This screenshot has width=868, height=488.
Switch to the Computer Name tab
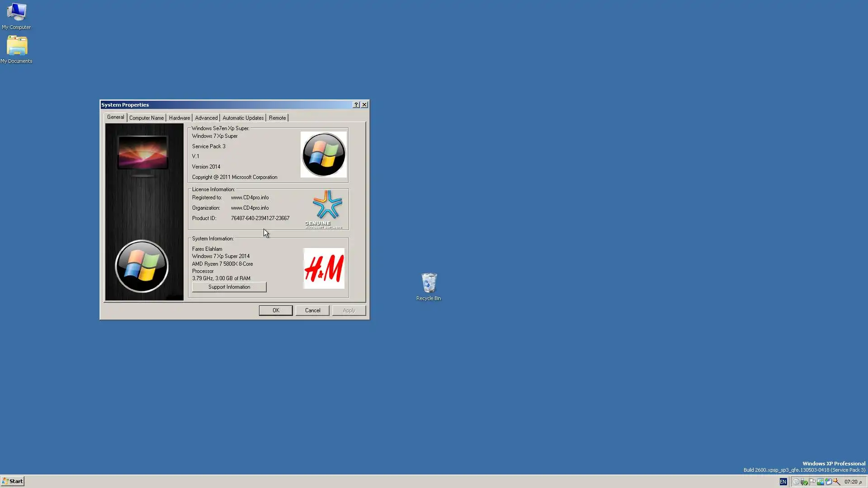(146, 117)
